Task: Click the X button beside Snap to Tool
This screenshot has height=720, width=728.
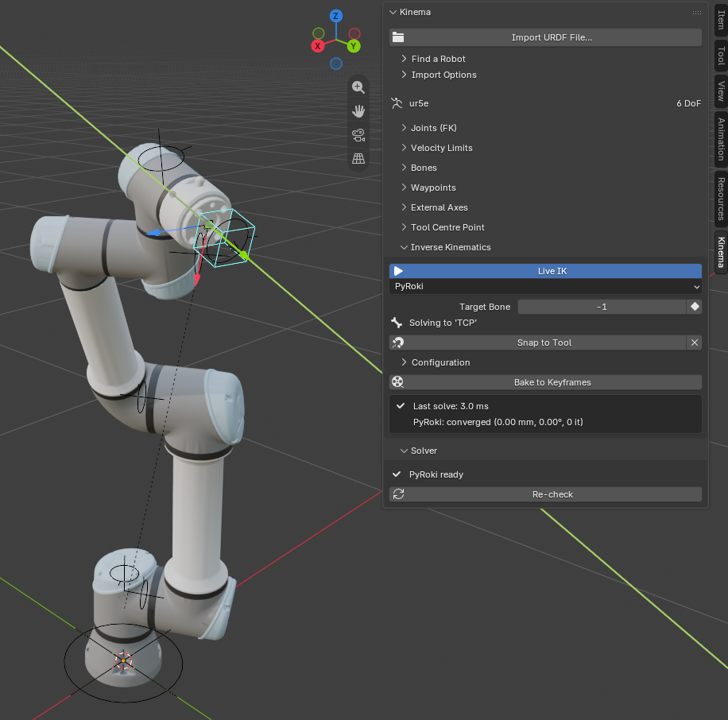Action: pos(694,343)
